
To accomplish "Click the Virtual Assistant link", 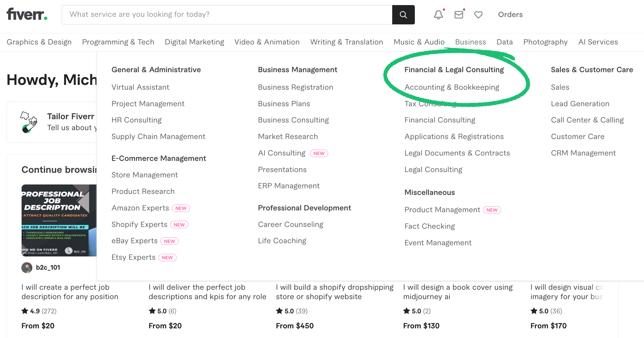I will pos(140,87).
